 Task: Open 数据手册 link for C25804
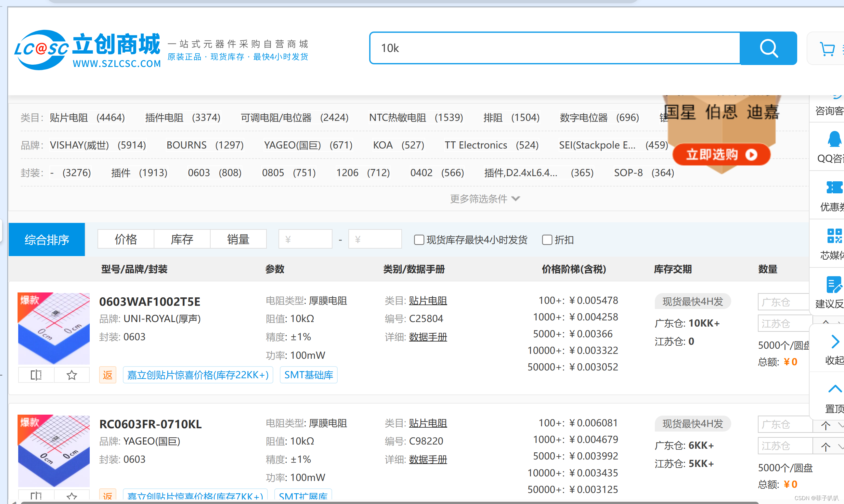click(428, 337)
